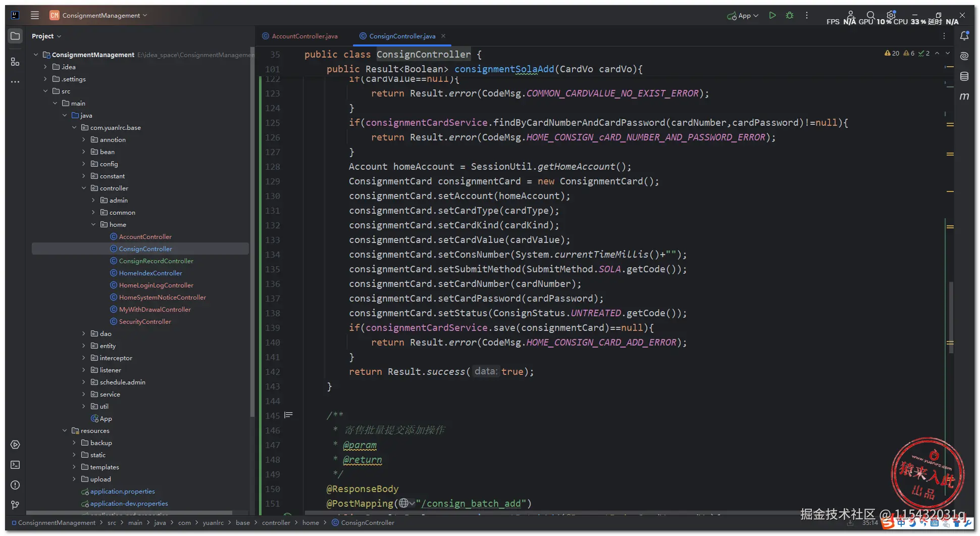Debug the App configuration

(790, 15)
